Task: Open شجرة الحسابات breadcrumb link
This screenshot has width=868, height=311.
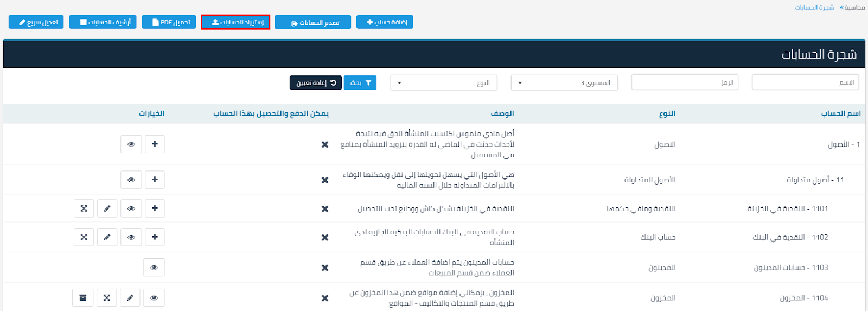Action: tap(814, 7)
